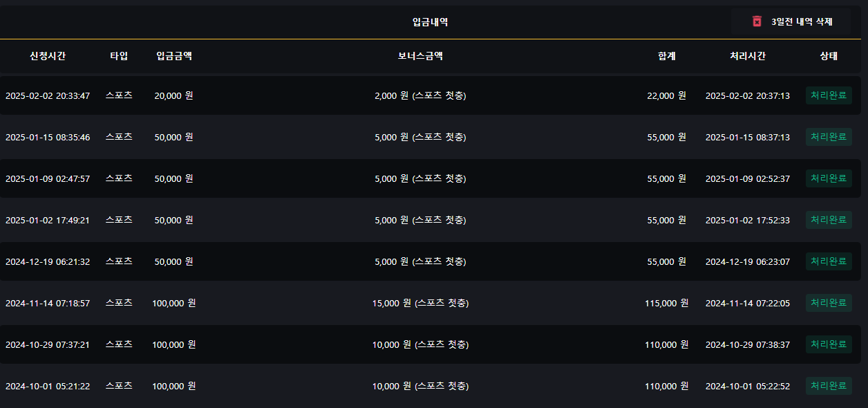
Task: Click the 입금금액 column header
Action: coord(174,56)
